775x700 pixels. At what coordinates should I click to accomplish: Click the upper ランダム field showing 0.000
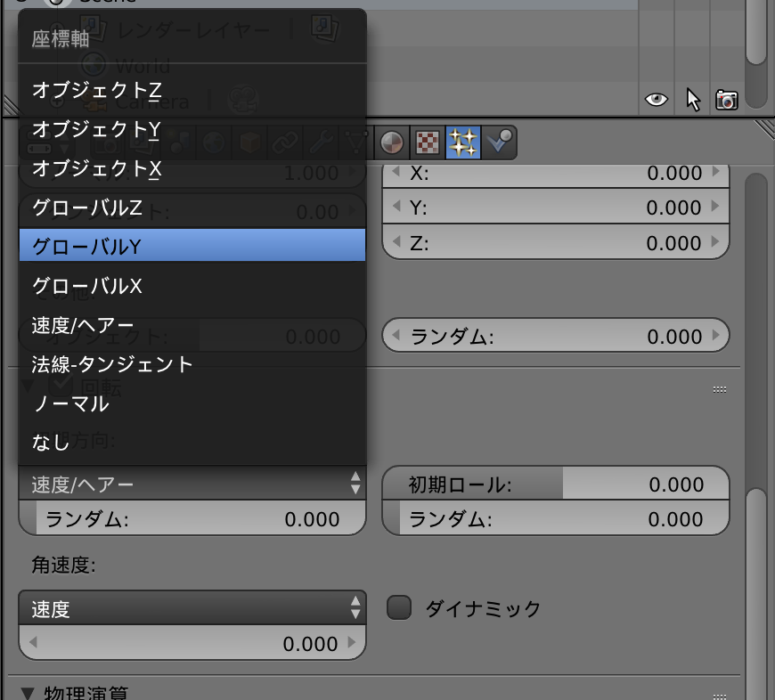(x=556, y=335)
